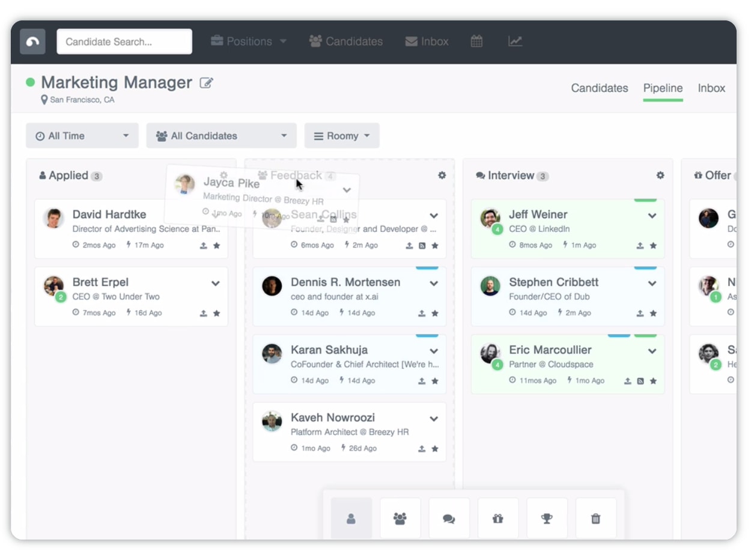Star Dennis R. Mortensen's card
The height and width of the screenshot is (560, 751).
click(435, 313)
